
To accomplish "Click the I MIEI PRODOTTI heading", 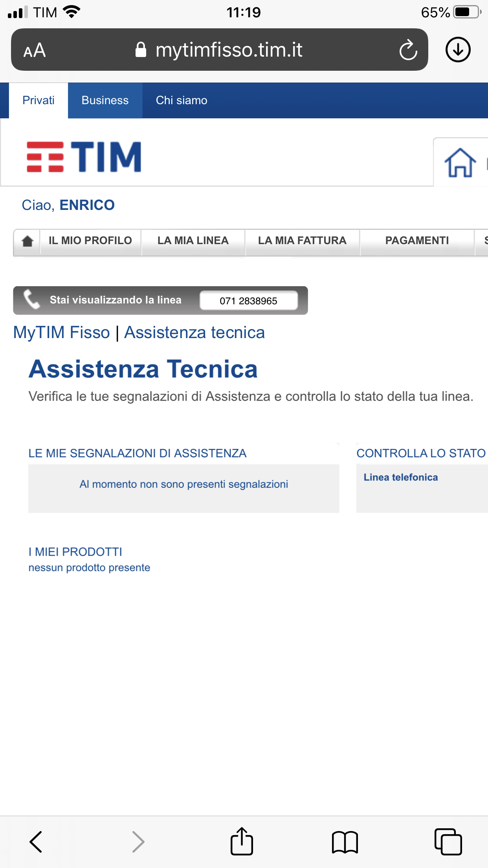I will (x=75, y=552).
